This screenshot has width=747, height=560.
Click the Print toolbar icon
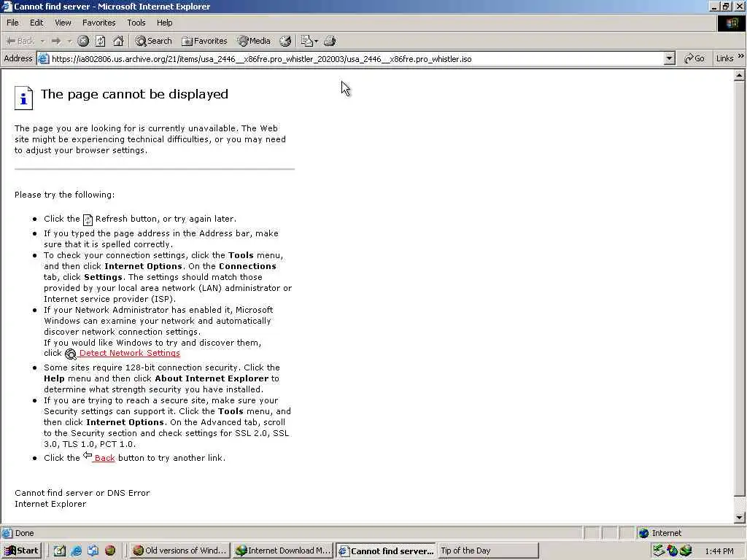pos(330,41)
